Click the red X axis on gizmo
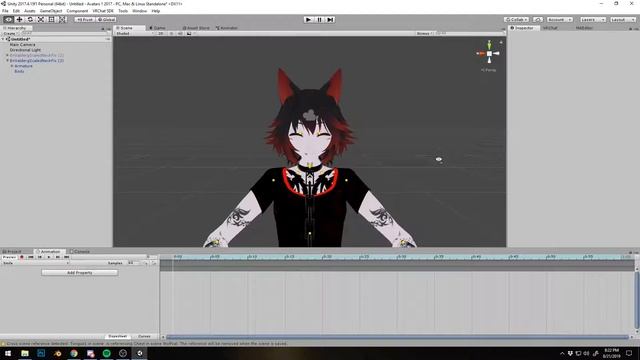 pos(481,53)
